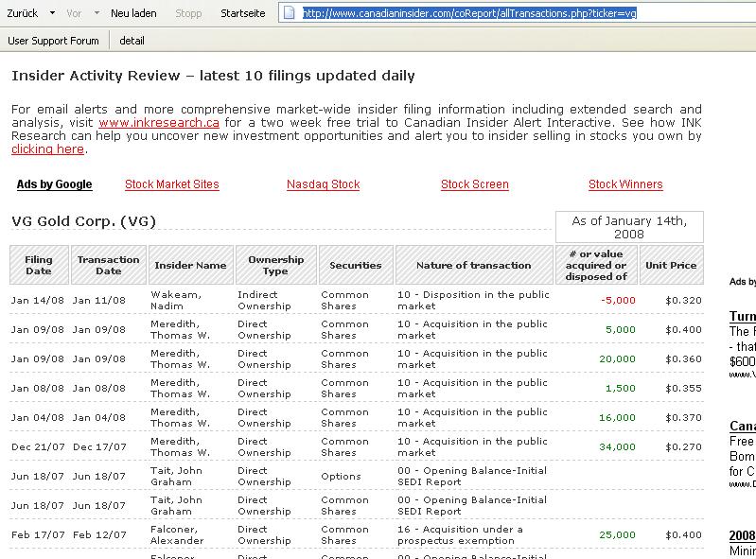
Task: Open the Ads by Google link
Action: click(54, 184)
